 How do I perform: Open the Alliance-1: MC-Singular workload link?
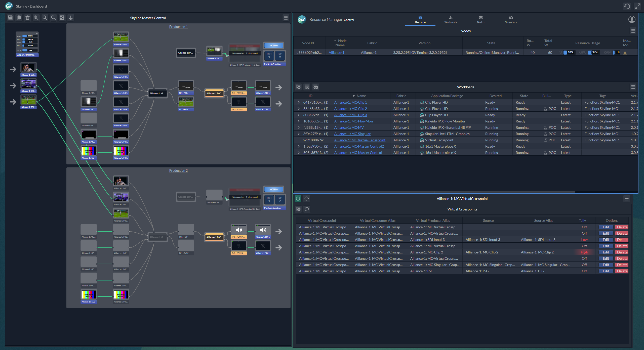352,134
